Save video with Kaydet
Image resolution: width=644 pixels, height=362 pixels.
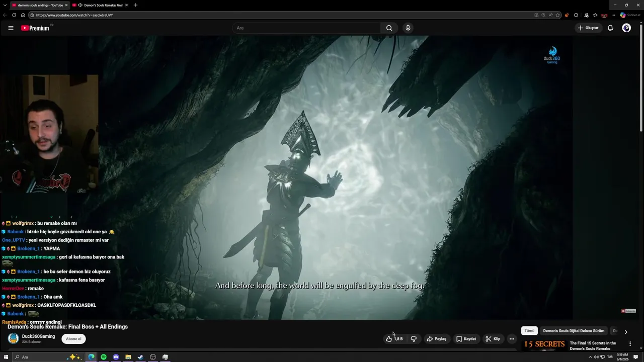click(x=466, y=339)
